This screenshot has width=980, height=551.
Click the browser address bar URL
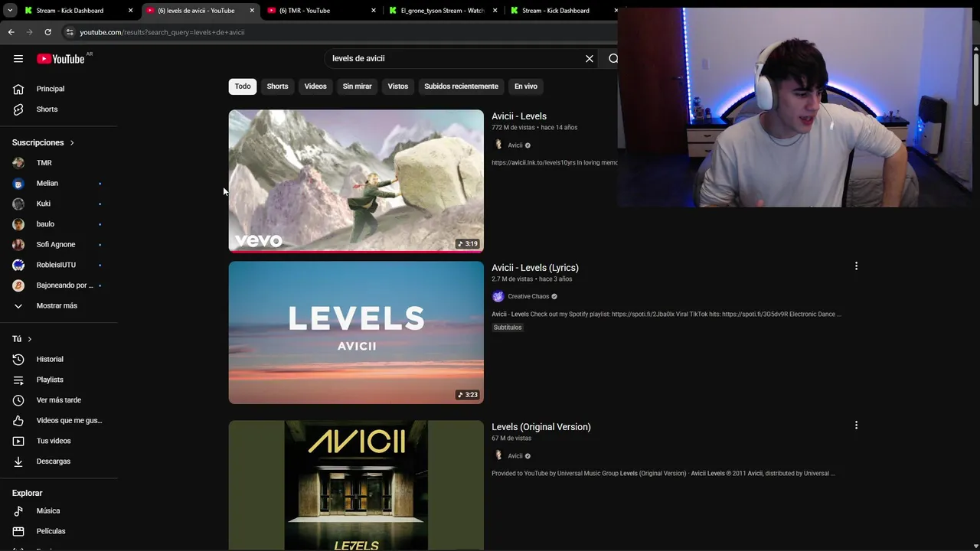pyautogui.click(x=162, y=32)
